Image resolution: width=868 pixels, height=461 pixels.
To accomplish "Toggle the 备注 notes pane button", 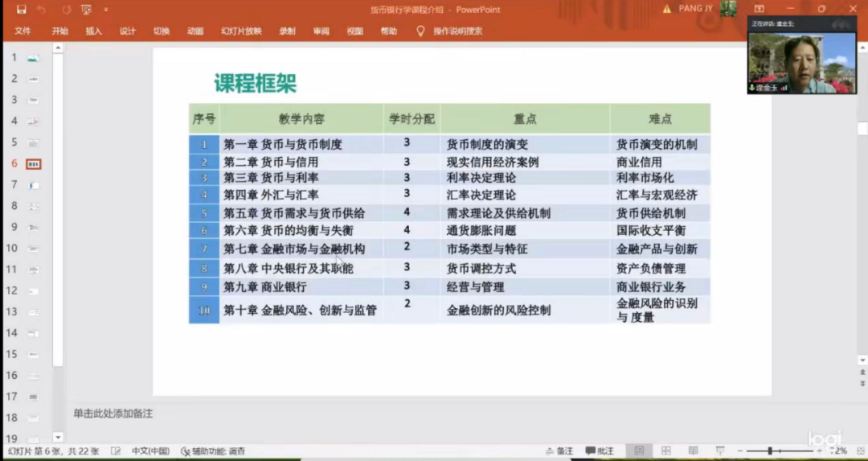I will [x=559, y=451].
